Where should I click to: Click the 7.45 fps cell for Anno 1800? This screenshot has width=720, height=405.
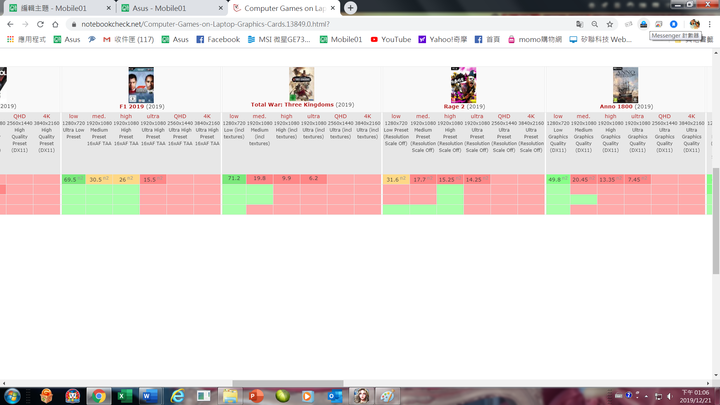tap(637, 179)
